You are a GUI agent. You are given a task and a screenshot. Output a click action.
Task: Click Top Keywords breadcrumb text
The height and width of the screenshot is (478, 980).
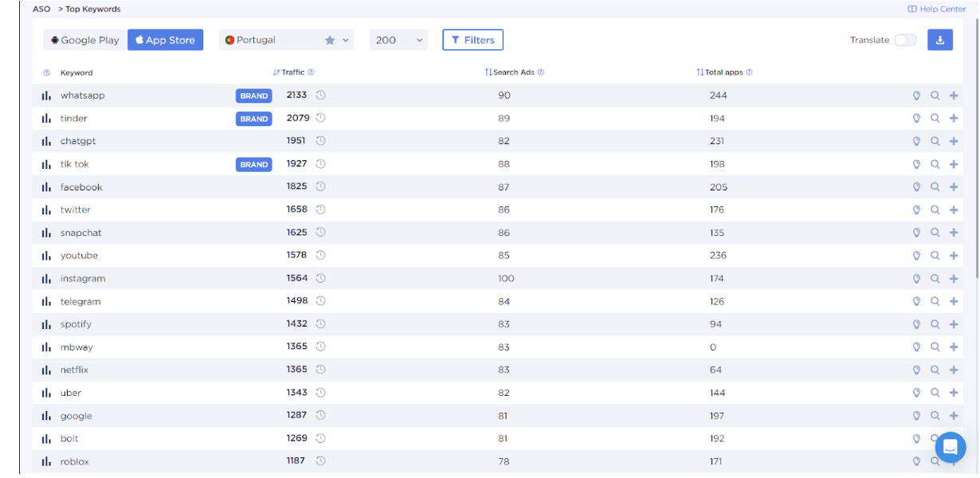93,10
